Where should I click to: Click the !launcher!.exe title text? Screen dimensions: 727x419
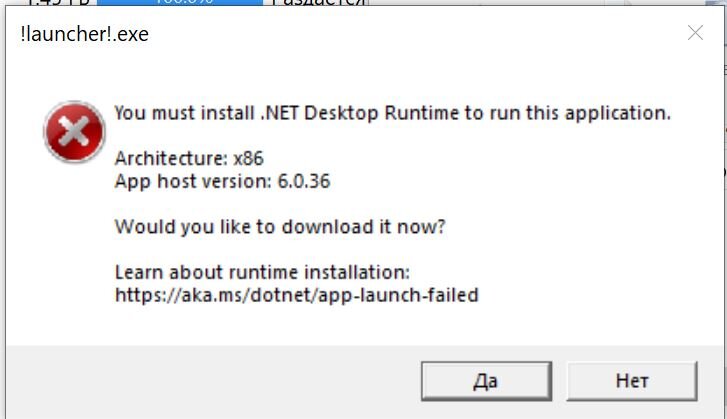[x=85, y=34]
